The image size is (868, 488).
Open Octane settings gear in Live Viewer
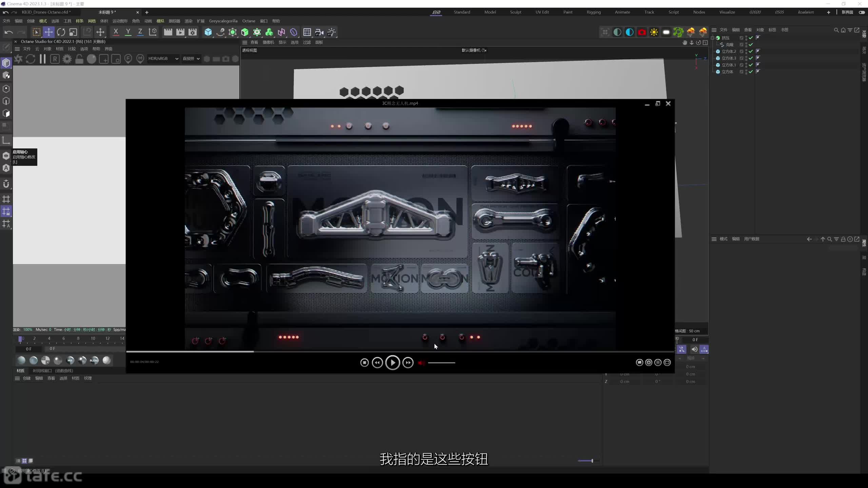(67, 59)
